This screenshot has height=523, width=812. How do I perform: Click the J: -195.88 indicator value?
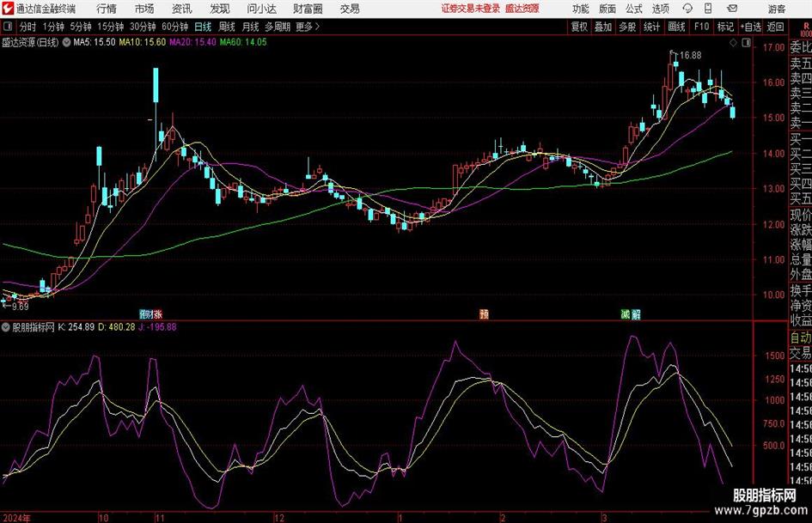tap(157, 327)
